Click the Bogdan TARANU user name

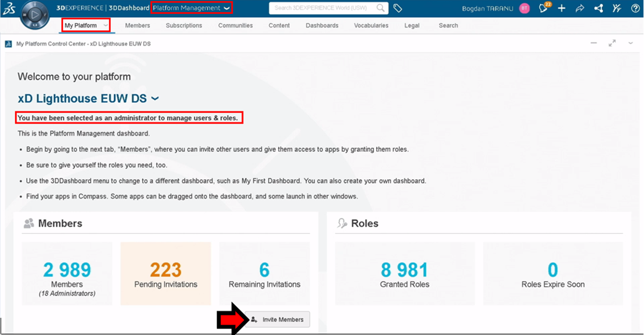(487, 8)
